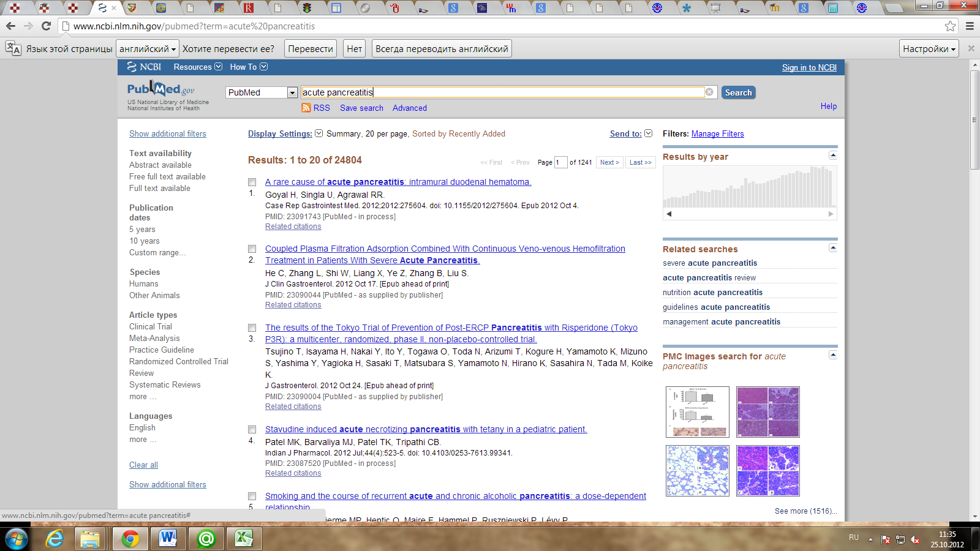The image size is (980, 551).
Task: Tick checkbox for result 4 Stavudine
Action: tap(252, 429)
